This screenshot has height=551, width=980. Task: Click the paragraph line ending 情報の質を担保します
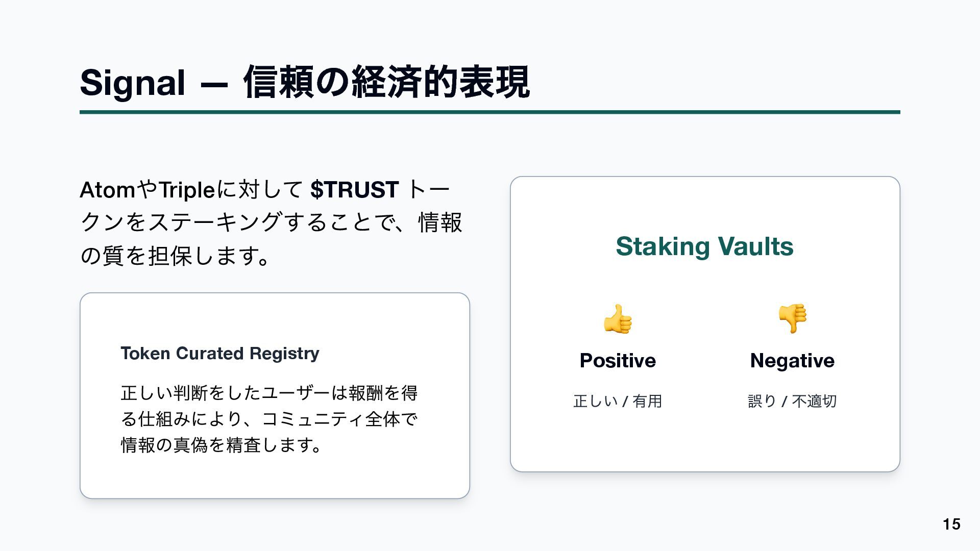[175, 256]
